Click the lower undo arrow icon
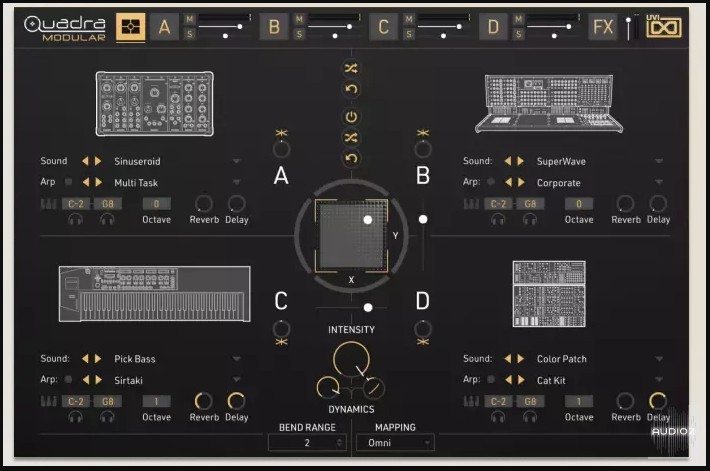This screenshot has height=471, width=710. click(x=351, y=158)
